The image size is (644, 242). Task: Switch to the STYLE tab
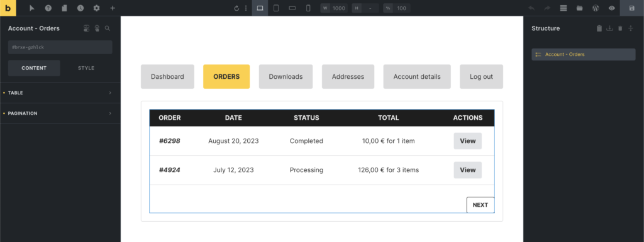[x=86, y=68]
